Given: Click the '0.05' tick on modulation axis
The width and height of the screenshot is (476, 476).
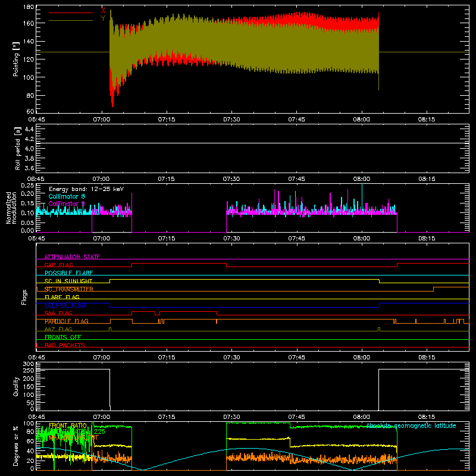Looking at the screenshot, I should click(x=27, y=223).
